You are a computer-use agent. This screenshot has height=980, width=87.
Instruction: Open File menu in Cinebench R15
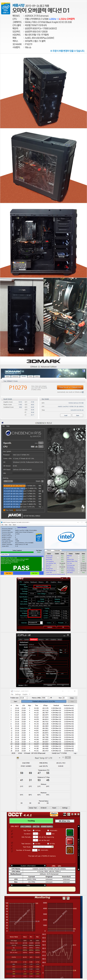3,426
